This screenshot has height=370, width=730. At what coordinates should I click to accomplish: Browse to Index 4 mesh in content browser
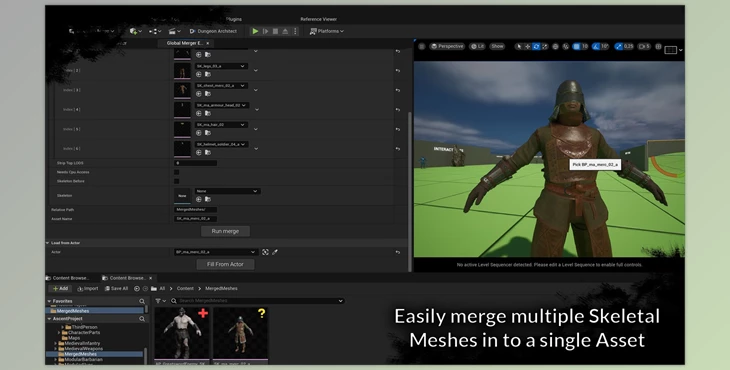208,113
